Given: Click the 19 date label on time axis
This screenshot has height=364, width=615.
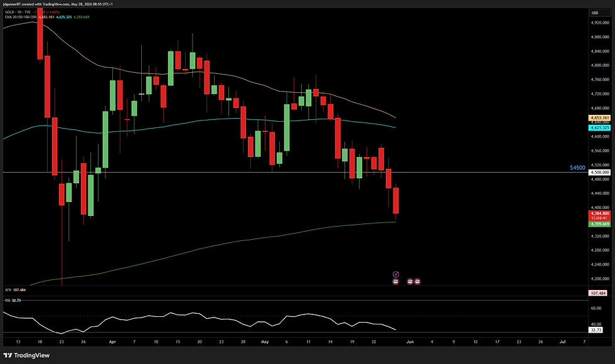Looking at the screenshot, I should click(352, 341).
